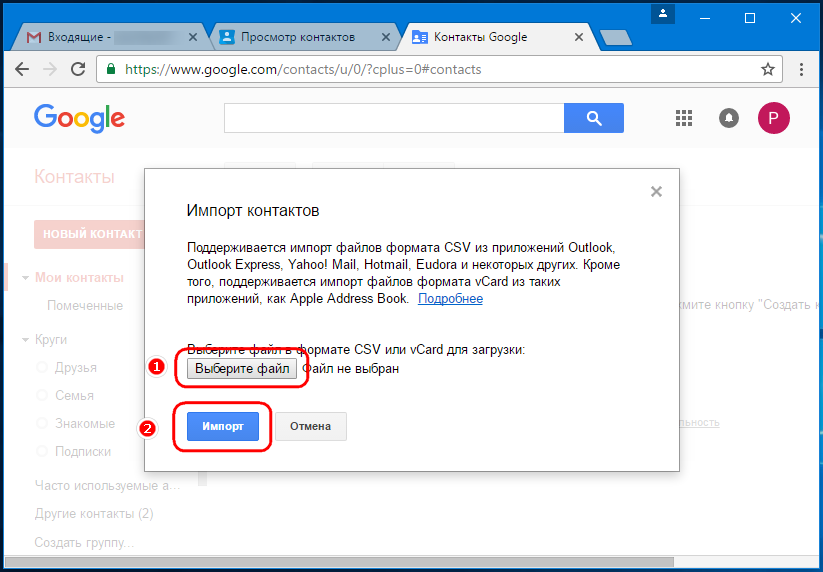Open Google notifications bell
Screen dimensions: 823x572
click(x=729, y=118)
